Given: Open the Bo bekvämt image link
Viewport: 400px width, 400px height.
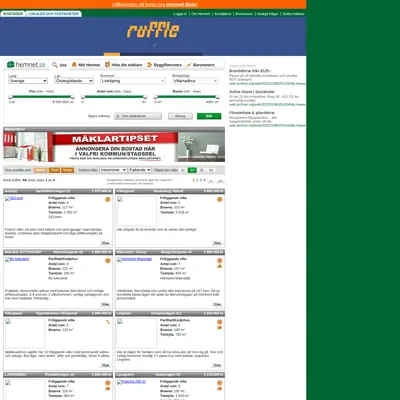Looking at the screenshot, I should click(17, 259).
